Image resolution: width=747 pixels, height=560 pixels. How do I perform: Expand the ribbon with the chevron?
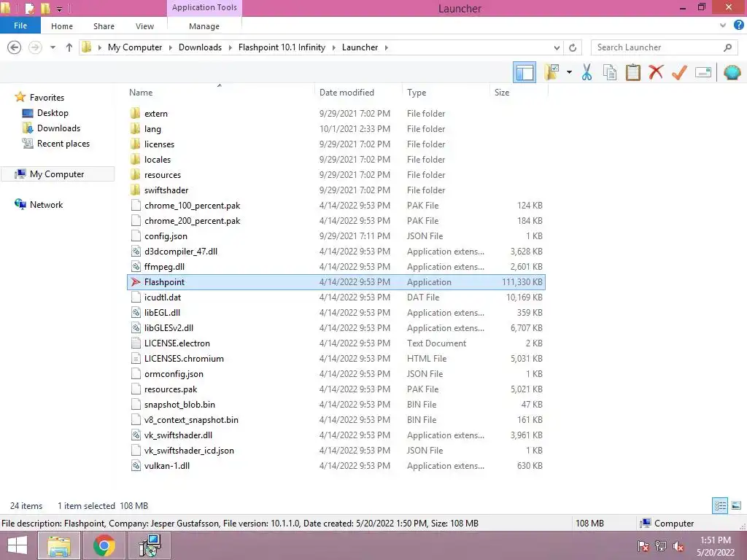click(x=723, y=26)
